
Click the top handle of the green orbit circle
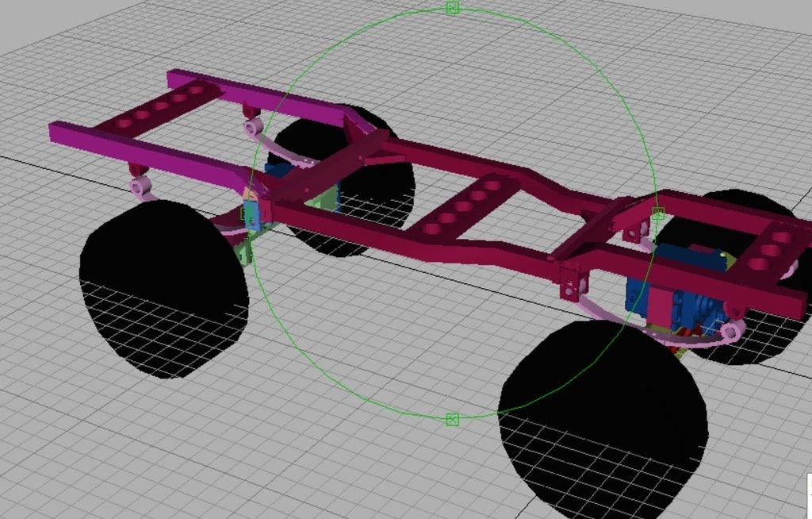tap(453, 7)
